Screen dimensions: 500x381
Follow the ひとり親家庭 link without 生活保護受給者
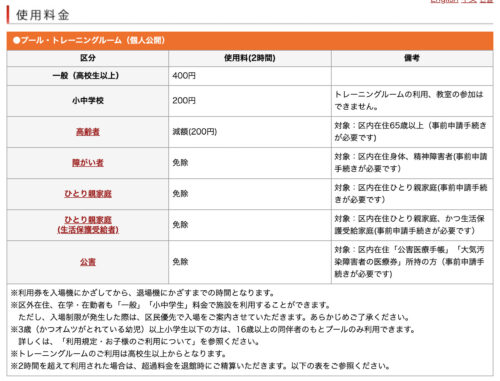pos(88,194)
